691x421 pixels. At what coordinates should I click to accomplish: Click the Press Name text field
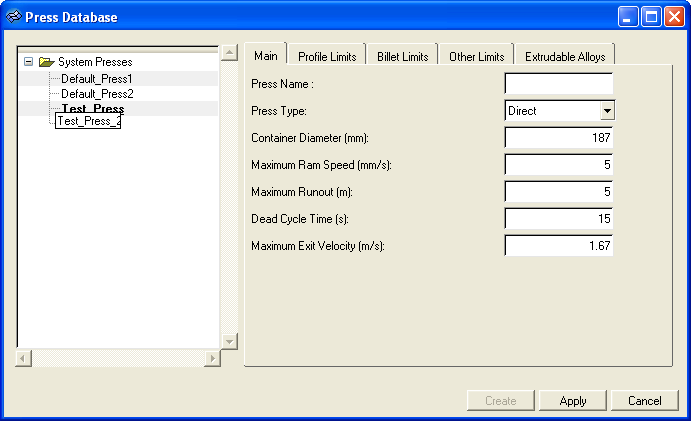558,84
